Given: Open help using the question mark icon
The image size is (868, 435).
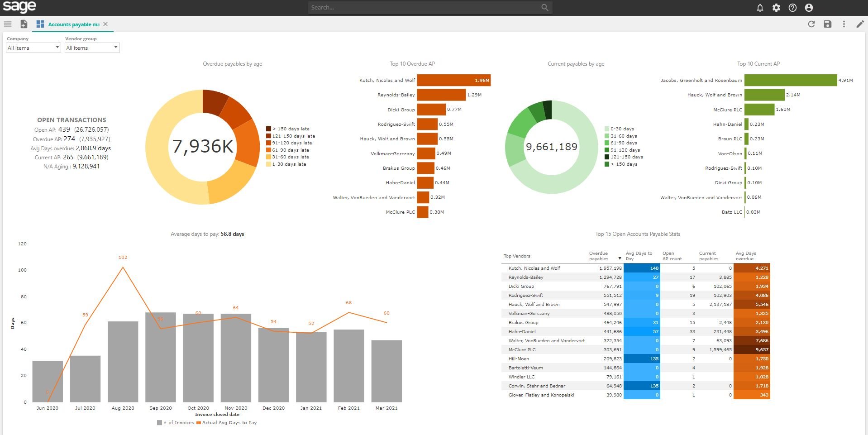Looking at the screenshot, I should point(792,7).
